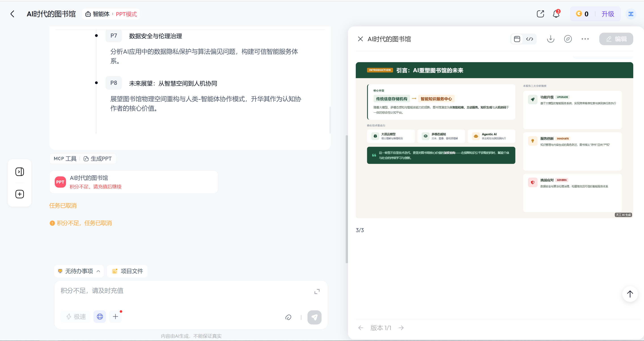Open the AI时代的图书馆 PPT card

coord(133,182)
